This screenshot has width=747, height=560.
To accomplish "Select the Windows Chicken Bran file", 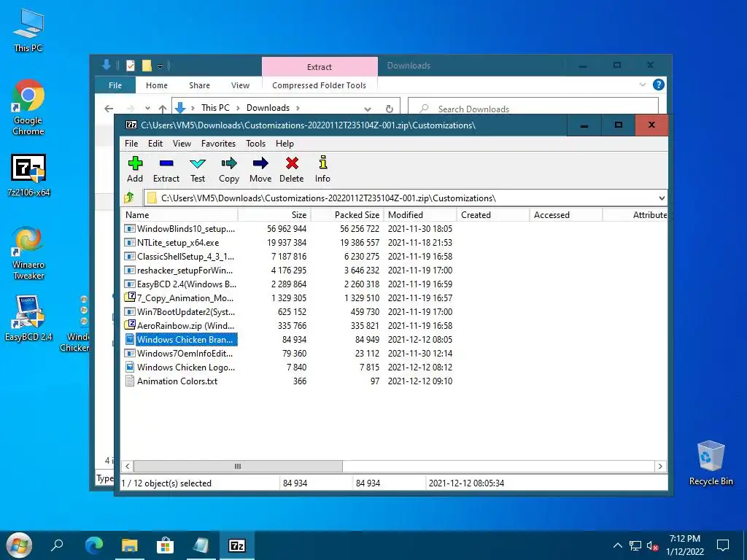I will (180, 340).
